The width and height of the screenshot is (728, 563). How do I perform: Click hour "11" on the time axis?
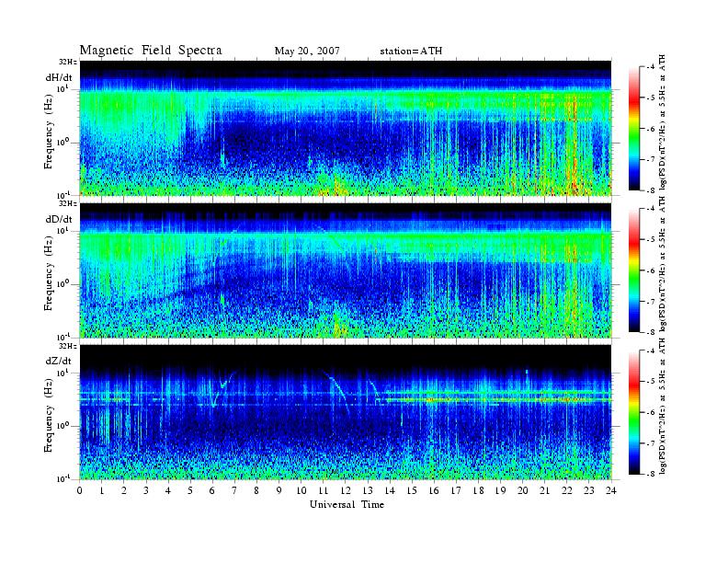click(x=324, y=490)
